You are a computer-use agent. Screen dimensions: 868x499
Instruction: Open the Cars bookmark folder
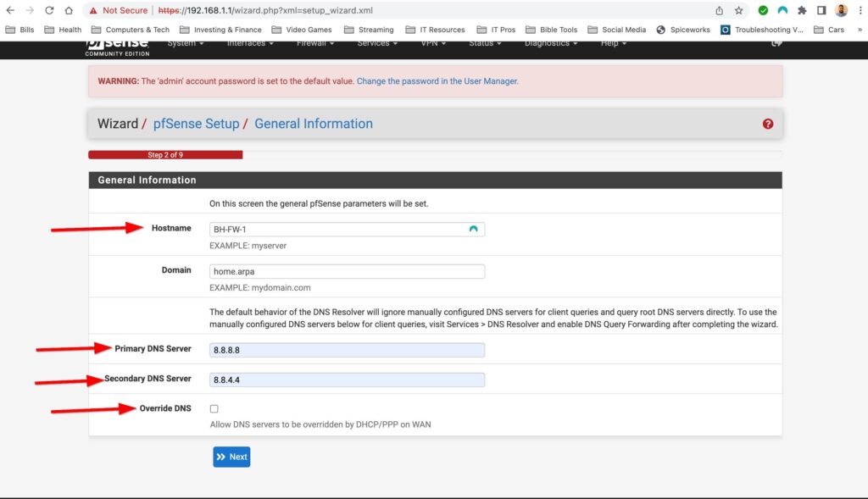pos(829,30)
